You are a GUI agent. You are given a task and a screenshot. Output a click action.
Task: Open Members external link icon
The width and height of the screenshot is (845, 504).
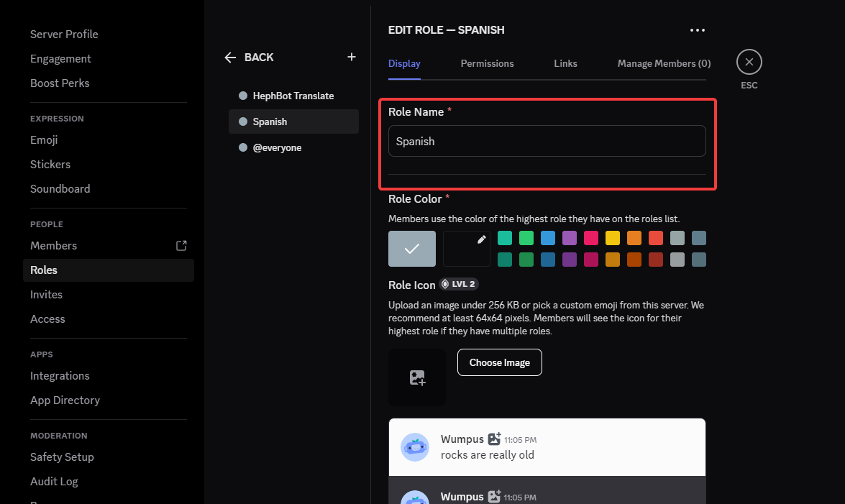coord(181,246)
